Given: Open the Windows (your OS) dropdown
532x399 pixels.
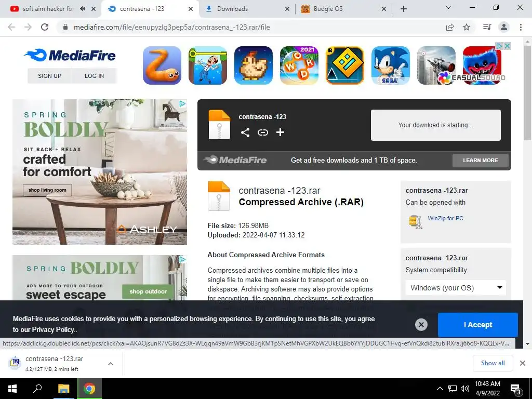Looking at the screenshot, I should [x=456, y=288].
